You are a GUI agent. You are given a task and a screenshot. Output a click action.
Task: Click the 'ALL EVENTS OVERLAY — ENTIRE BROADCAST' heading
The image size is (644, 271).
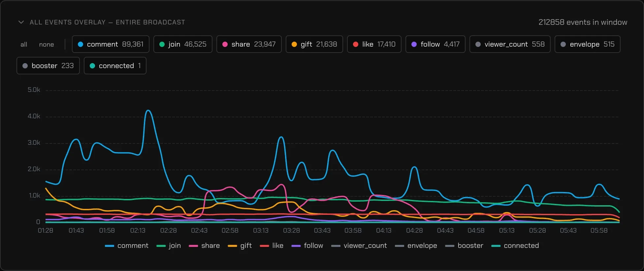107,22
